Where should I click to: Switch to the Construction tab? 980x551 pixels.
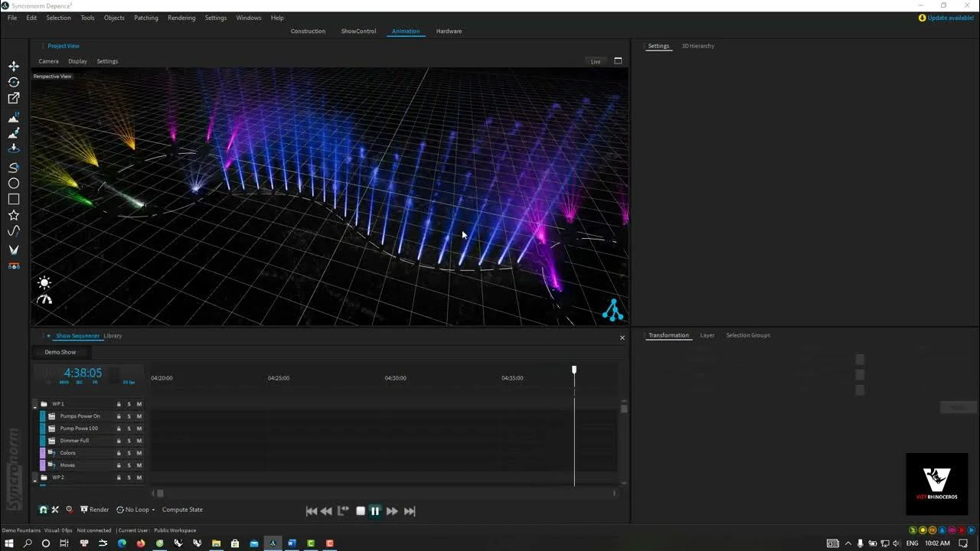[308, 31]
